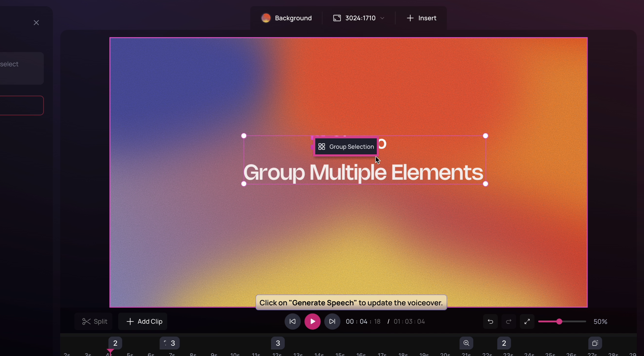
Task: Select the Group Multiple Elements title text
Action: [363, 172]
